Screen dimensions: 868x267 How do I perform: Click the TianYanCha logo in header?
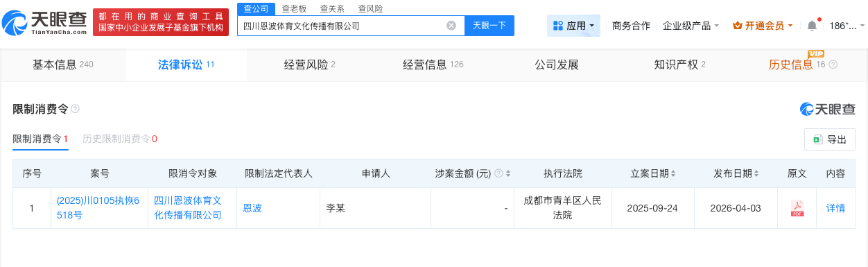pos(44,22)
